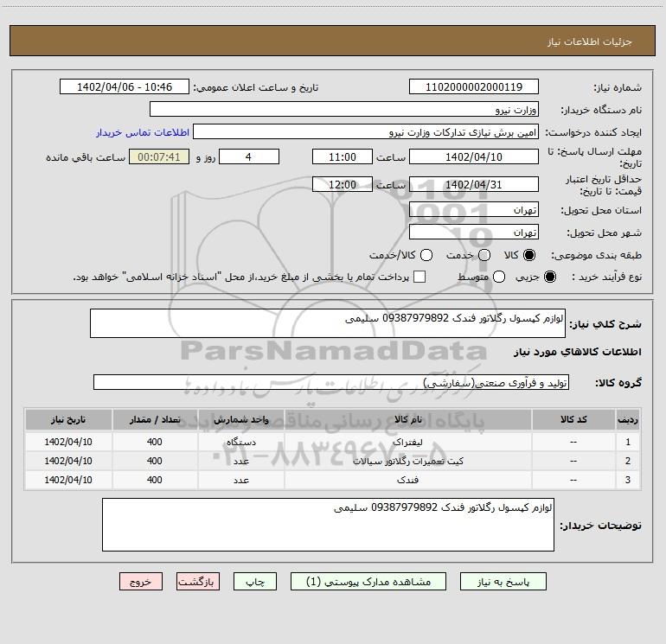Click the چاپ print button
The width and height of the screenshot is (666, 644).
coord(255,582)
